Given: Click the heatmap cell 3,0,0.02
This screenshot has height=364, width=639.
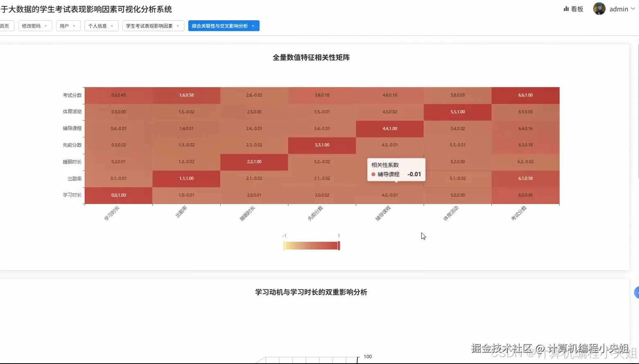Looking at the screenshot, I should tap(322, 195).
